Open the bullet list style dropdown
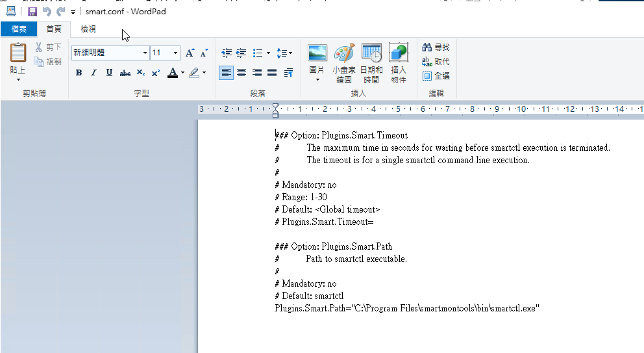Viewport: 644px width, 353px height. tap(268, 53)
